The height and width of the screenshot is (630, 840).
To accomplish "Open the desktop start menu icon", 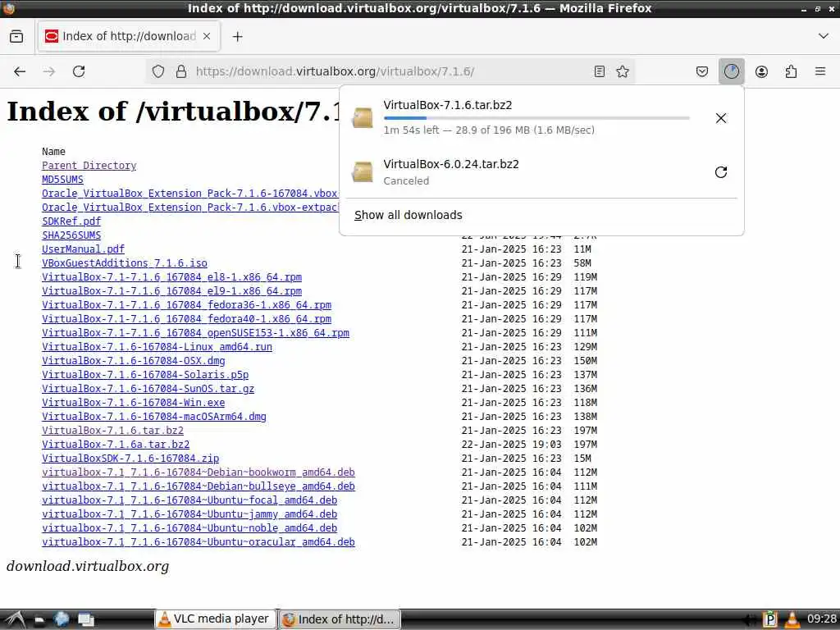I will tap(15, 619).
